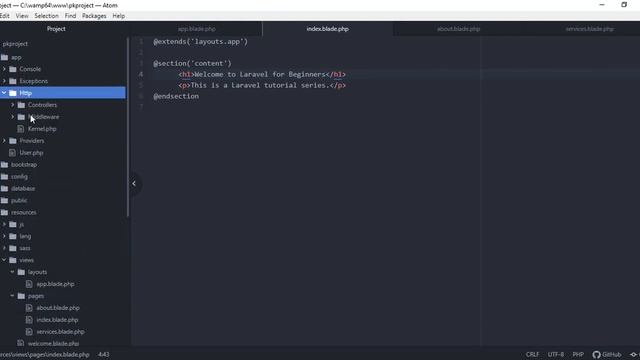Expand the Providers folder chevron
The height and width of the screenshot is (360, 640).
(4, 140)
